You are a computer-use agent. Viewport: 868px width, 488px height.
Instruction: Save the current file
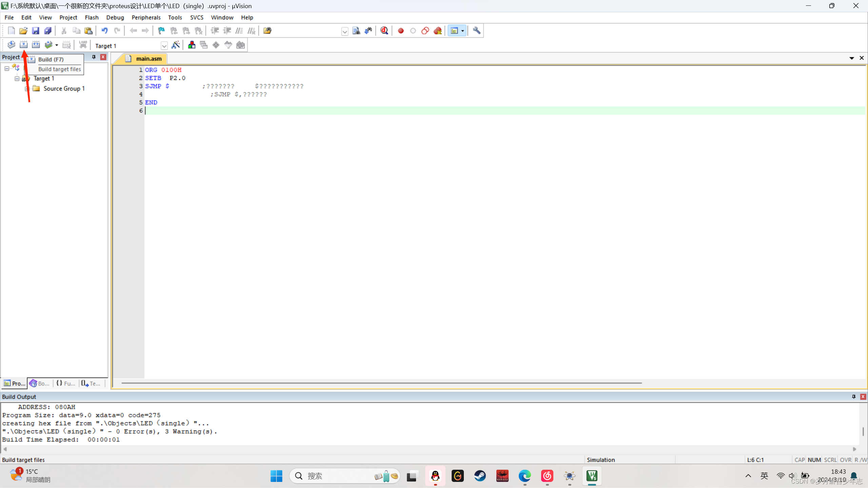click(36, 31)
